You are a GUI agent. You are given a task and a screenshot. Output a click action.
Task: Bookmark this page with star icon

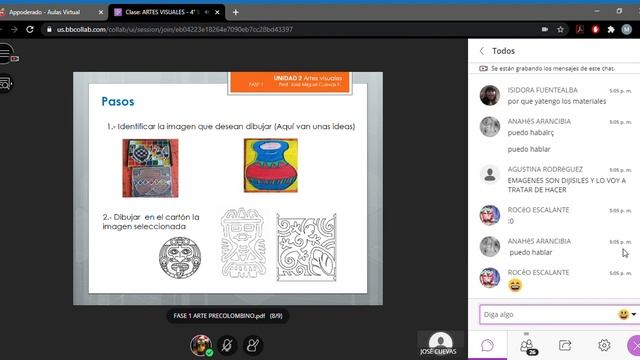coord(560,29)
